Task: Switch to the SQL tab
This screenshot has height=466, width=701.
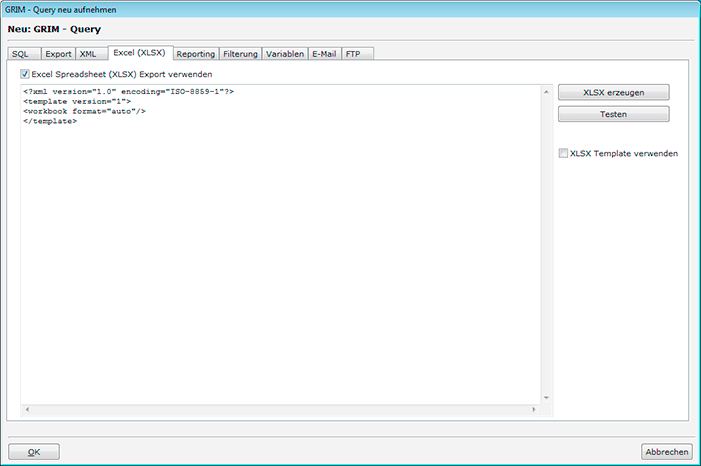Action: (20, 54)
